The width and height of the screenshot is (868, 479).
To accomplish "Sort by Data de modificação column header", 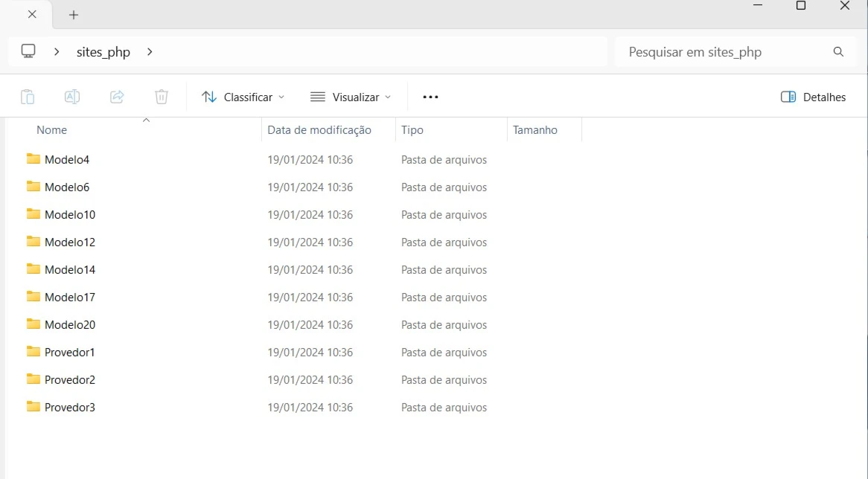I will [319, 130].
